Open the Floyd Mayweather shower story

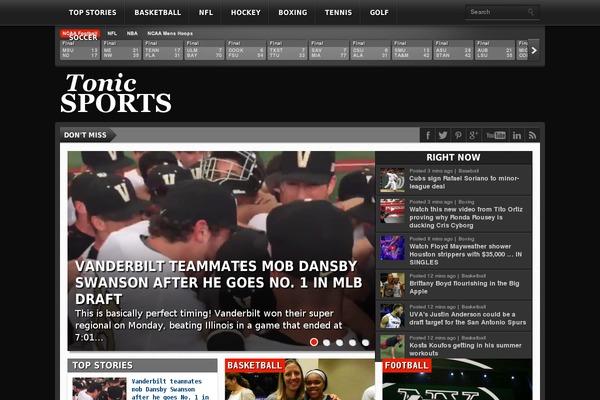[x=465, y=254]
